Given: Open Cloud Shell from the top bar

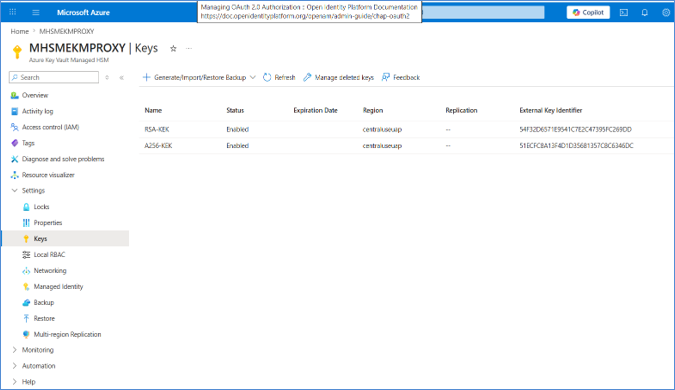Looking at the screenshot, I should [623, 12].
